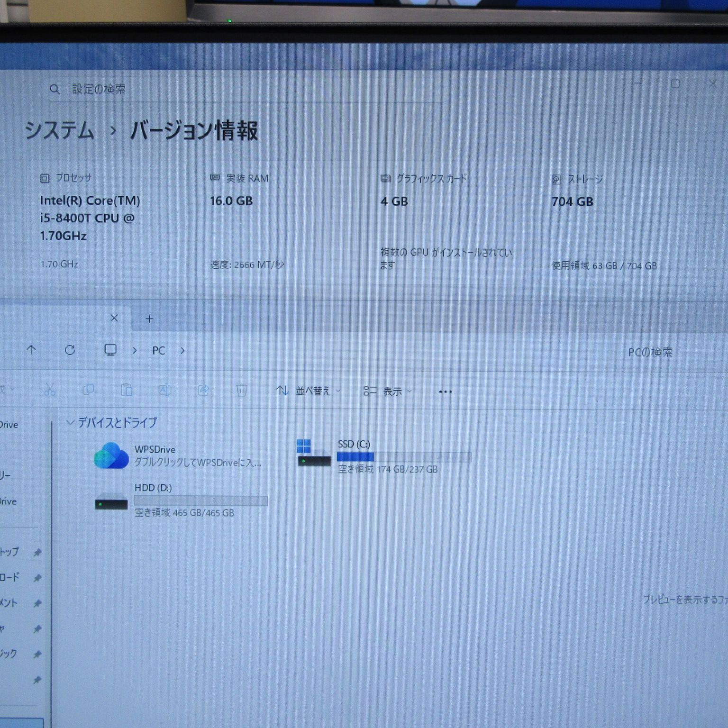Viewport: 728px width, 728px height.
Task: Click PC in the address breadcrumb
Action: tap(159, 351)
